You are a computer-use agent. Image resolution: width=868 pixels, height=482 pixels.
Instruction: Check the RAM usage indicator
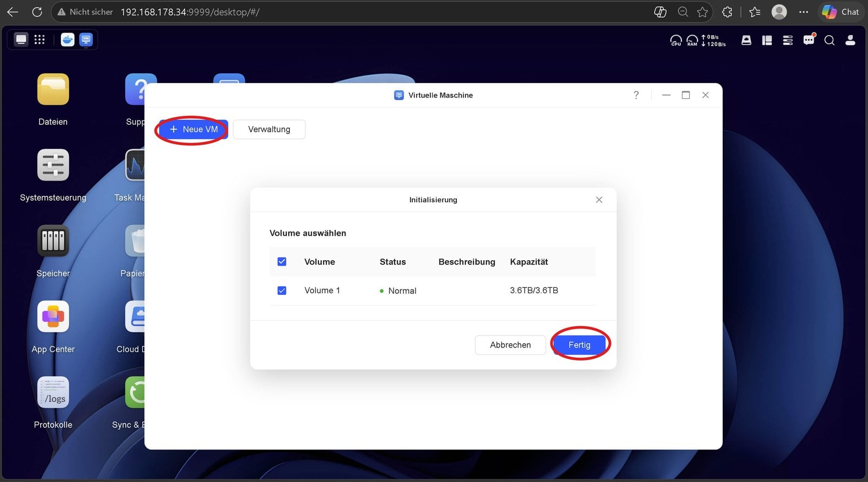click(x=692, y=40)
